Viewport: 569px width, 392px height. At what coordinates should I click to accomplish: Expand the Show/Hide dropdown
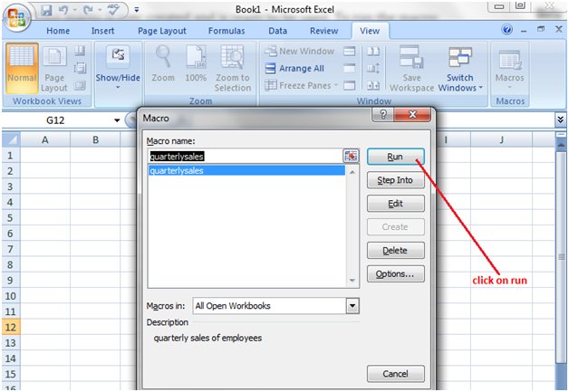(118, 68)
